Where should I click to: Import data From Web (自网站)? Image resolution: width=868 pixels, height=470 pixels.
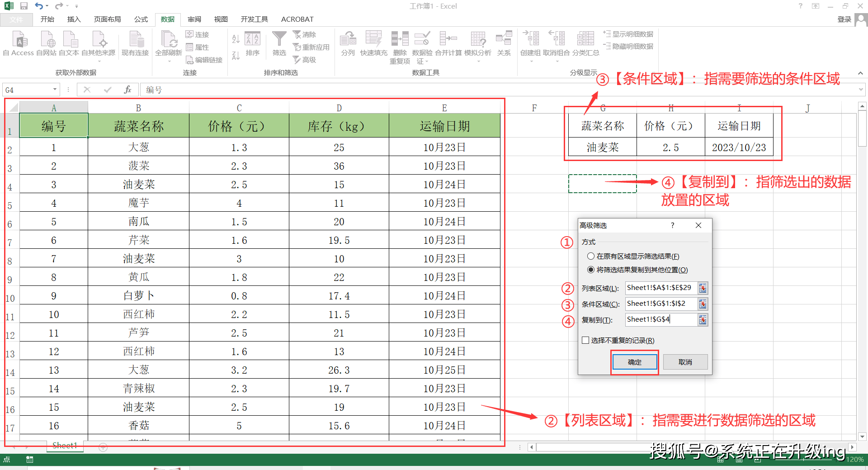pos(47,43)
